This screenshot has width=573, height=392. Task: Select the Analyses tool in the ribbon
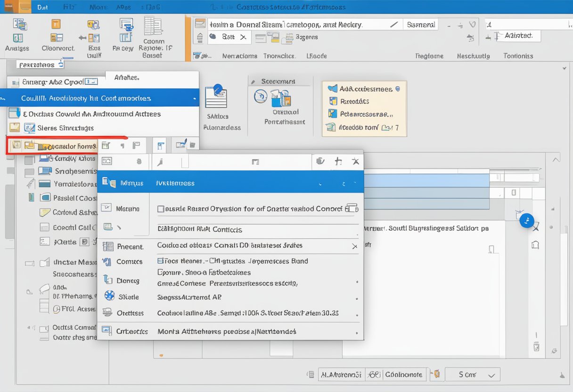pyautogui.click(x=17, y=33)
